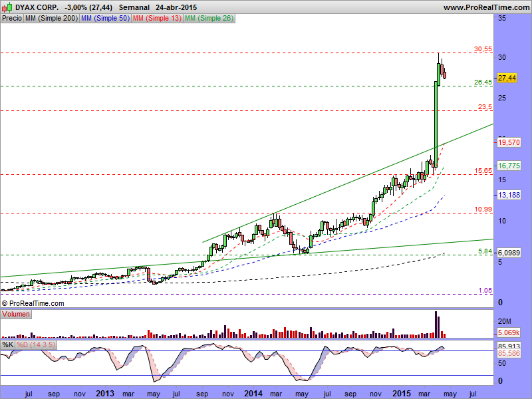Click the 24-abr-2015 date in the header
The height and width of the screenshot is (399, 532).
(176, 7)
